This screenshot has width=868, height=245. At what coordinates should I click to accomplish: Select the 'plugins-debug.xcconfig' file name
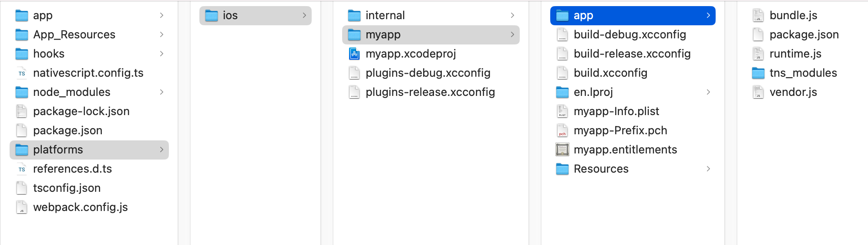pyautogui.click(x=428, y=73)
